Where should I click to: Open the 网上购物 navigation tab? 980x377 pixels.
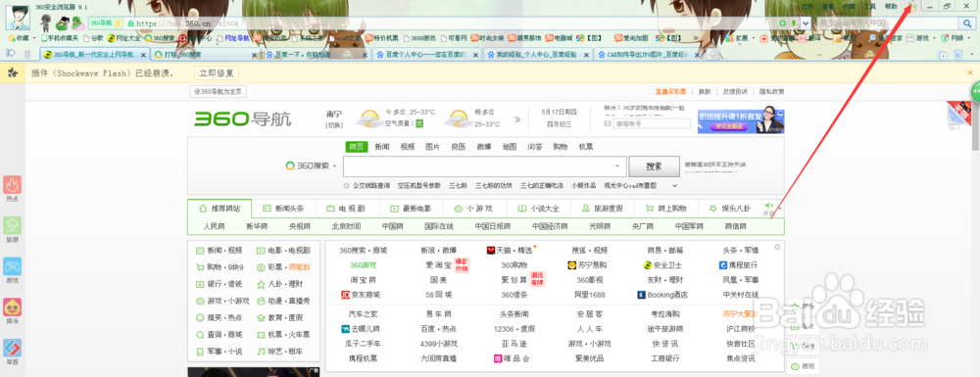665,209
